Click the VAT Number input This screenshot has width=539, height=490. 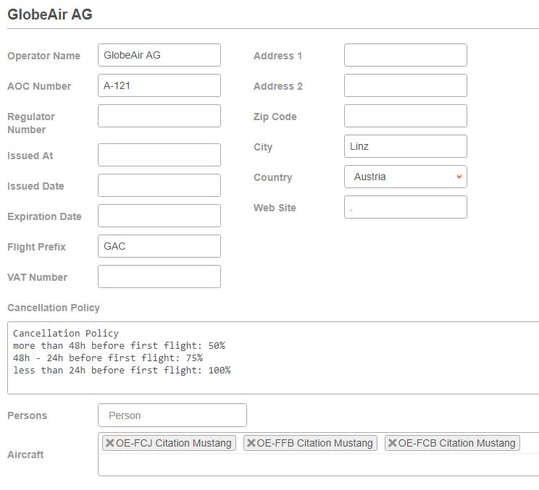[159, 276]
